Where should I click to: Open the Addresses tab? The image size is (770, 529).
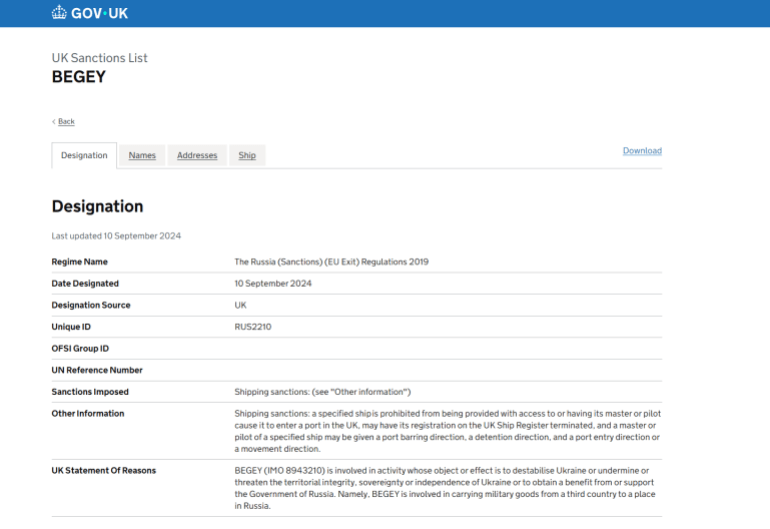[197, 155]
